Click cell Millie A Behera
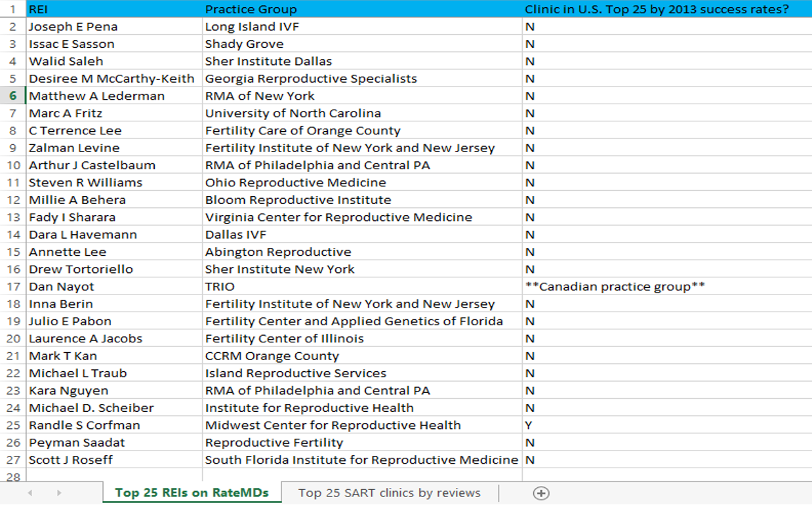The width and height of the screenshot is (812, 505). [x=114, y=200]
